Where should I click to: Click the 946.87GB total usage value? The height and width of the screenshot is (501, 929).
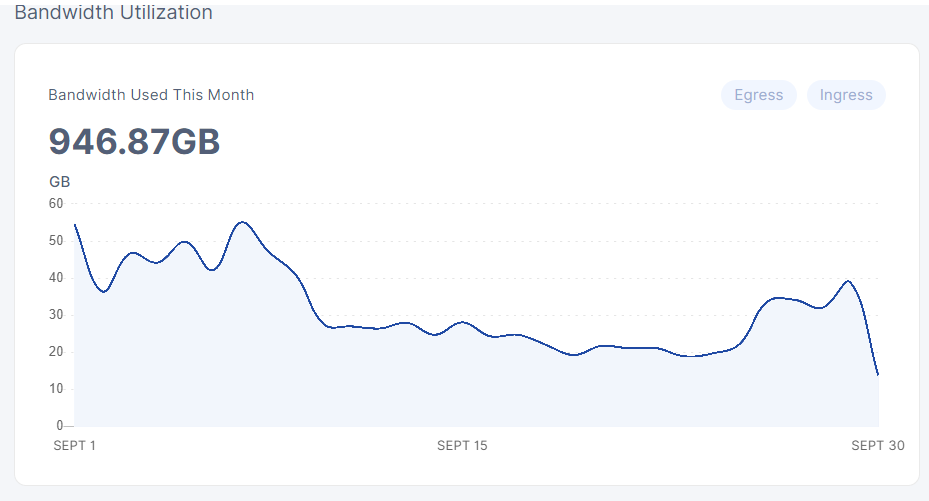(134, 142)
